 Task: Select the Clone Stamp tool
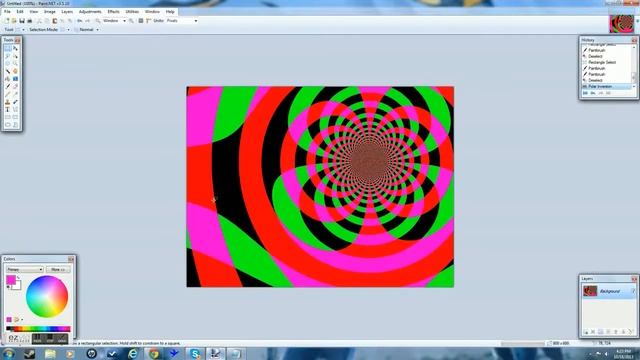[x=7, y=102]
